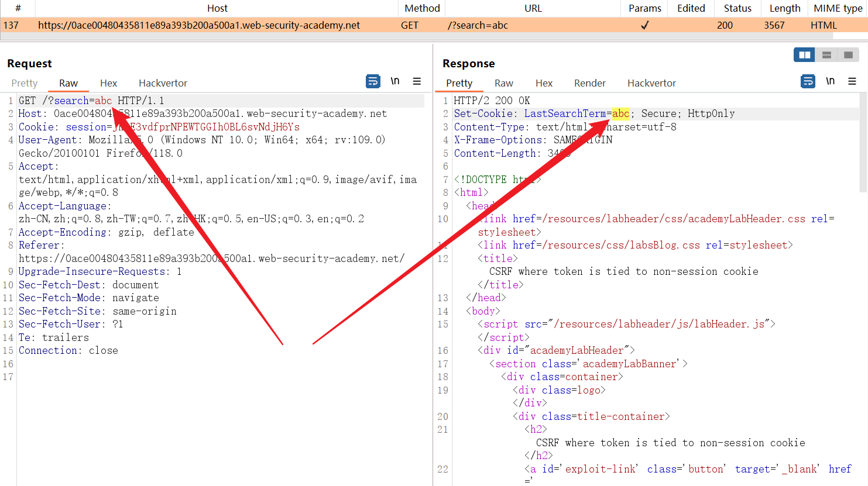868x486 pixels.
Task: Show non-printable characters in Response panel
Action: pyautogui.click(x=830, y=81)
